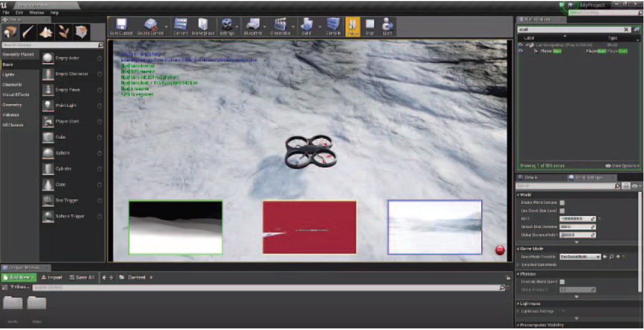Viewport: 644px width, 330px height.
Task: Eject from the player controller
Action: click(x=387, y=26)
